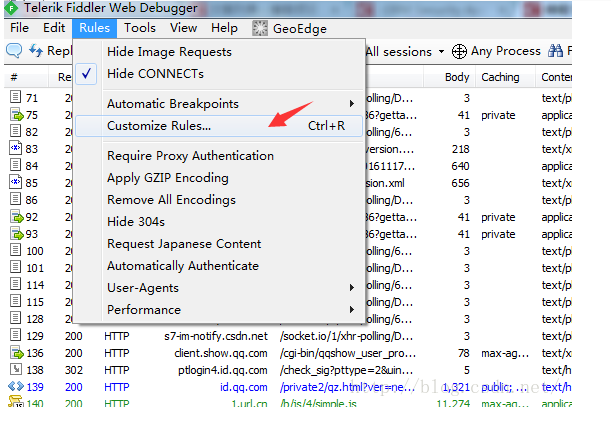Expand Performance submenu
Image resolution: width=611 pixels, height=442 pixels.
(x=219, y=310)
